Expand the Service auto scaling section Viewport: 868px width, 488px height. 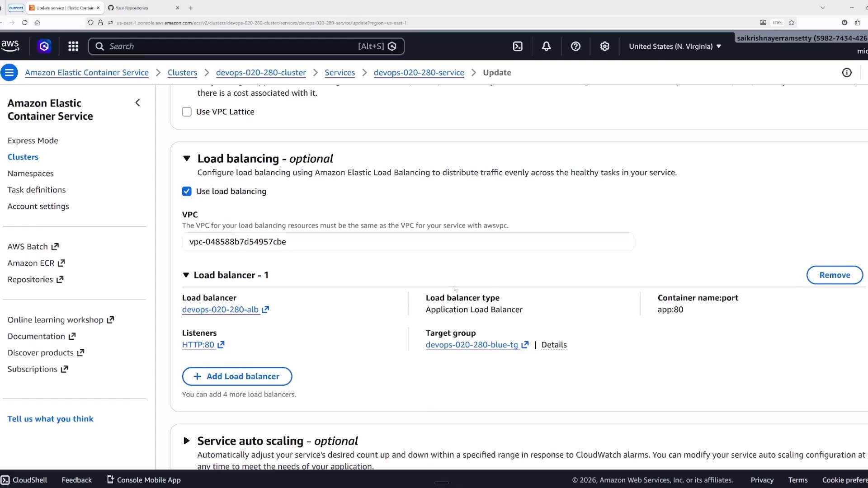coord(187,441)
